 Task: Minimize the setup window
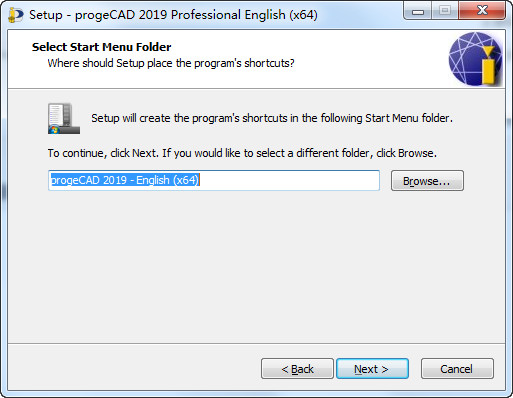417,11
